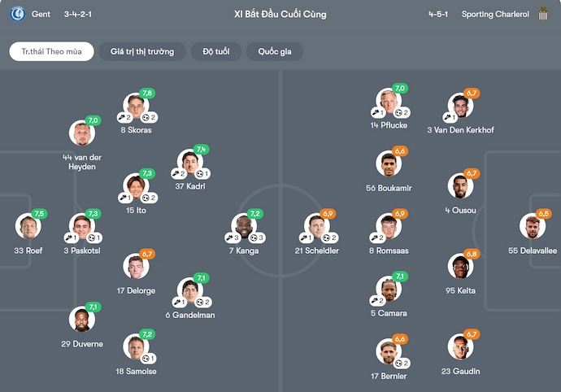This screenshot has width=561, height=392.
Task: Open Kanga's player avatar
Action: (x=243, y=227)
